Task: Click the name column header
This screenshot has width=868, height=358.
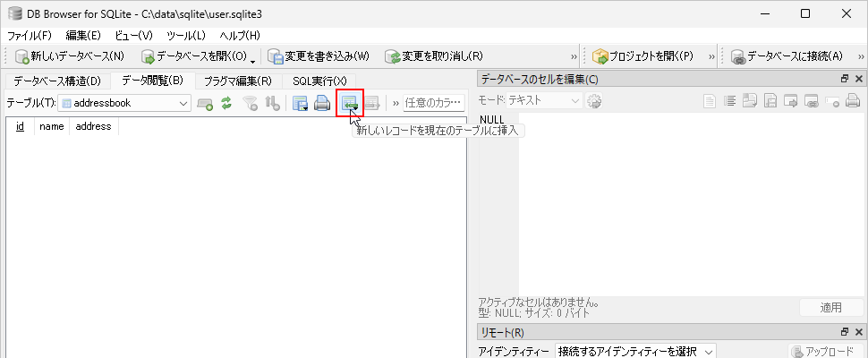Action: coord(52,126)
